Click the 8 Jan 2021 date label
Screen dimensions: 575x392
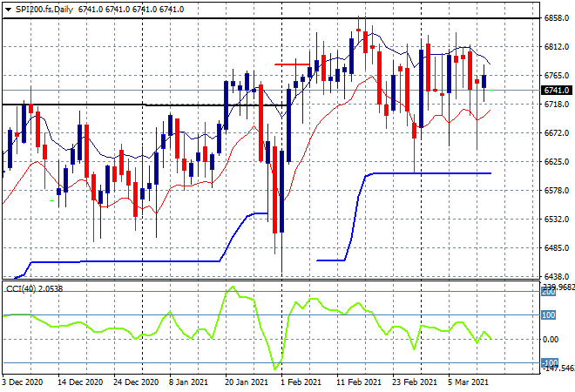188,382
